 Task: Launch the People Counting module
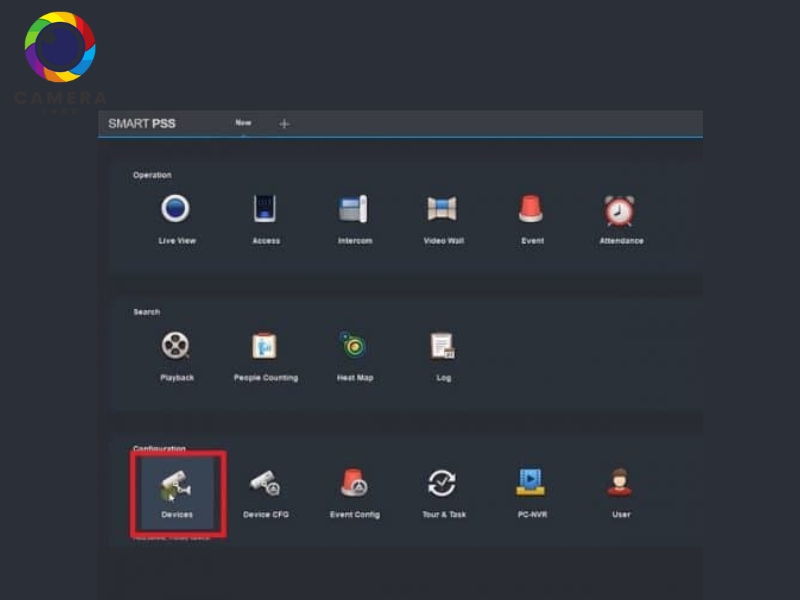click(x=265, y=346)
